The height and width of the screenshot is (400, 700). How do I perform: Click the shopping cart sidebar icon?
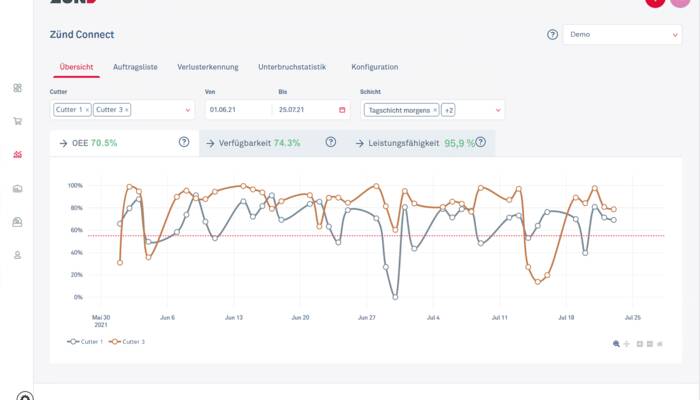pos(17,122)
